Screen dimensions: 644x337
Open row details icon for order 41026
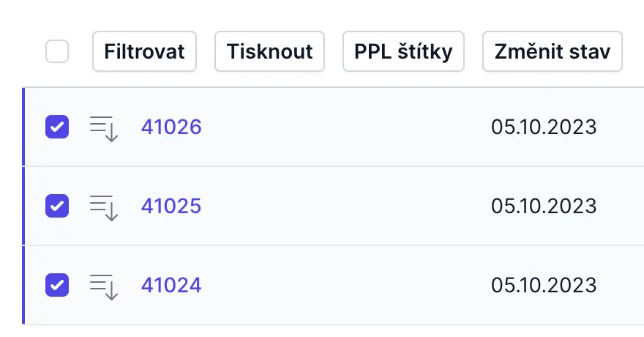click(x=104, y=128)
